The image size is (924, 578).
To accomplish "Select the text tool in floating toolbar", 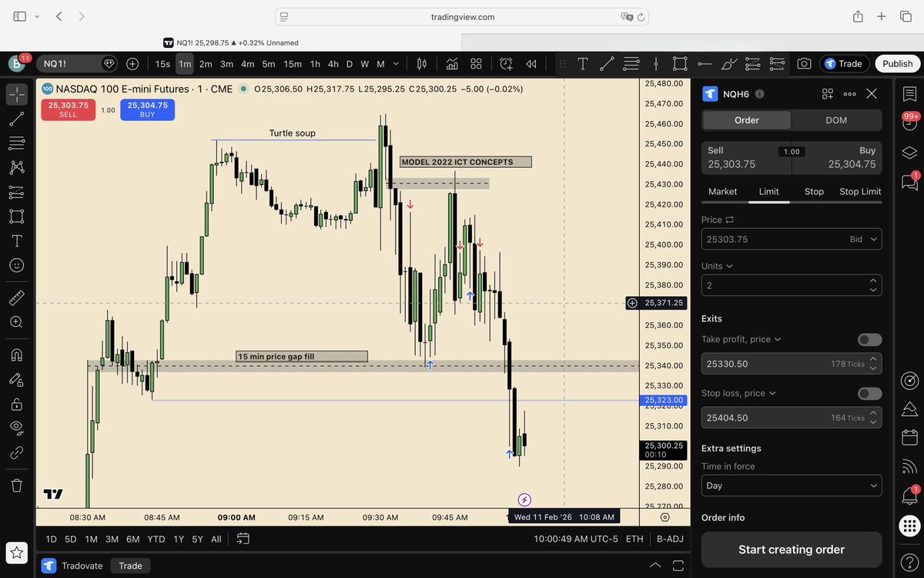I will 583,64.
